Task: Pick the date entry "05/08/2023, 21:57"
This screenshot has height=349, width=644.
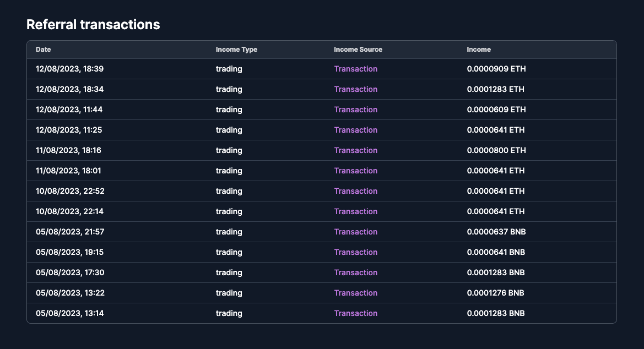Action: 70,232
